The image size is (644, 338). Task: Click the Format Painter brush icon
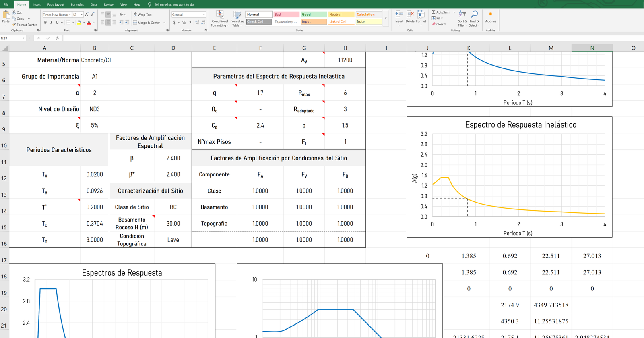[14, 25]
